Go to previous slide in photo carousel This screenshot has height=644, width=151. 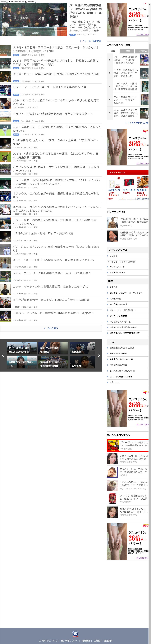[3, 355]
